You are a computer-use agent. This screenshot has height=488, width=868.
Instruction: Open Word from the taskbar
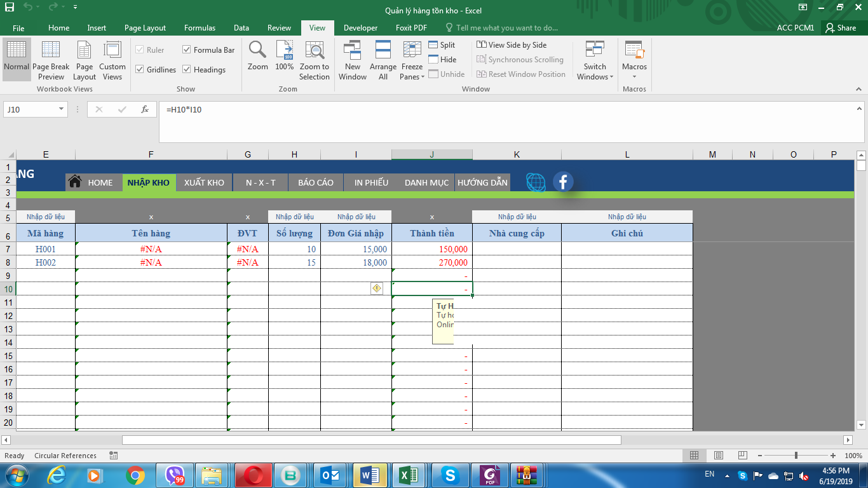click(x=369, y=475)
